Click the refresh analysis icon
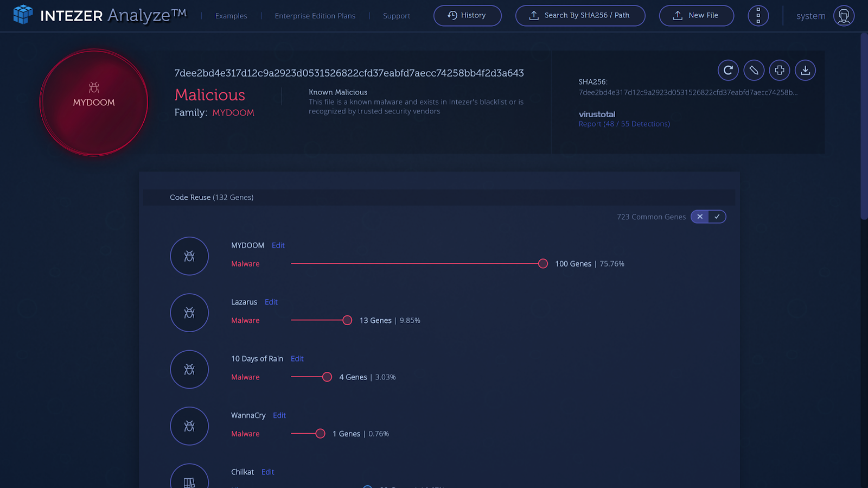The width and height of the screenshot is (868, 488). click(x=728, y=70)
